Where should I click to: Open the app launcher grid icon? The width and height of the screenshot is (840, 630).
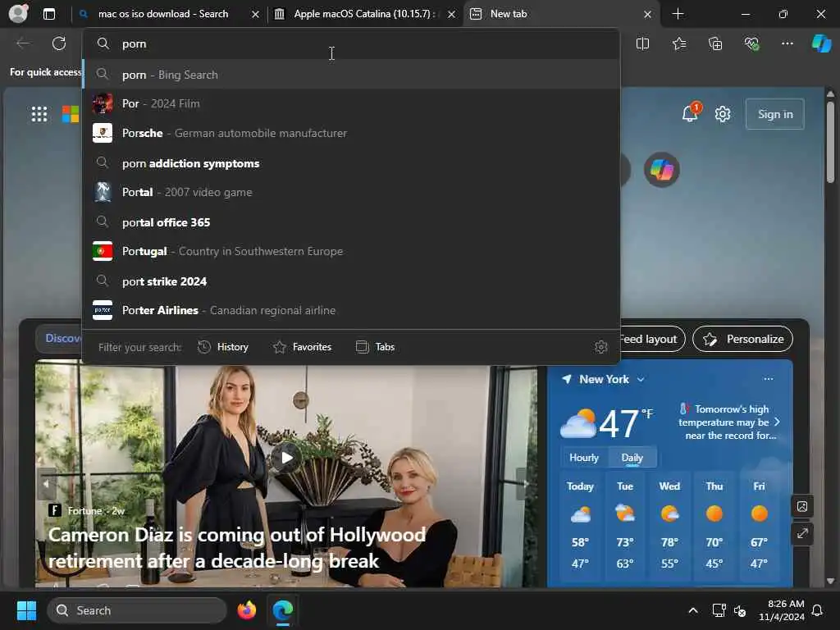coord(39,114)
